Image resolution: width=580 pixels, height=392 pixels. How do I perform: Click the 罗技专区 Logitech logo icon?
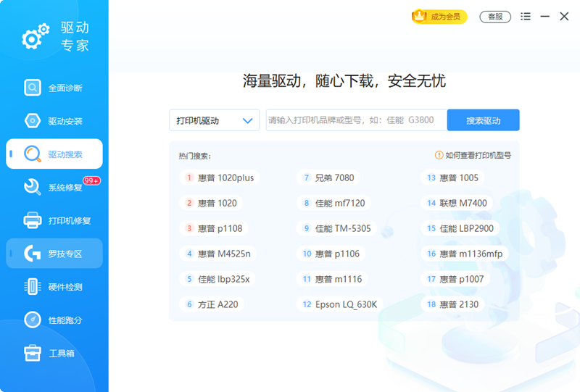click(33, 254)
